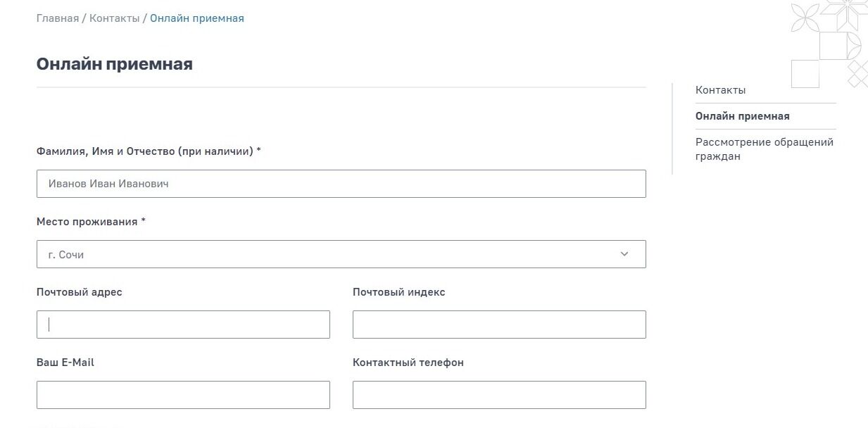This screenshot has height=428, width=868.
Task: Select Онлайн приемная in sidebar menu
Action: click(x=743, y=116)
